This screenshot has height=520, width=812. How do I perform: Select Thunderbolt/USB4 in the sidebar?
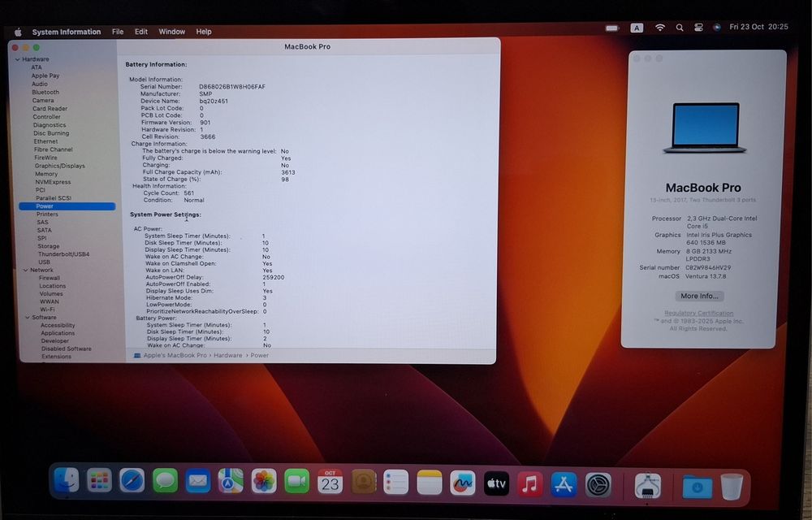[63, 254]
